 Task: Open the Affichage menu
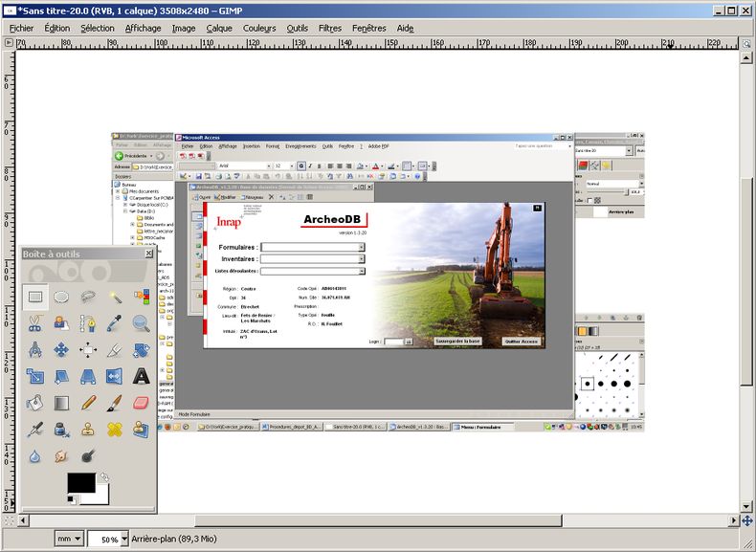coord(143,28)
